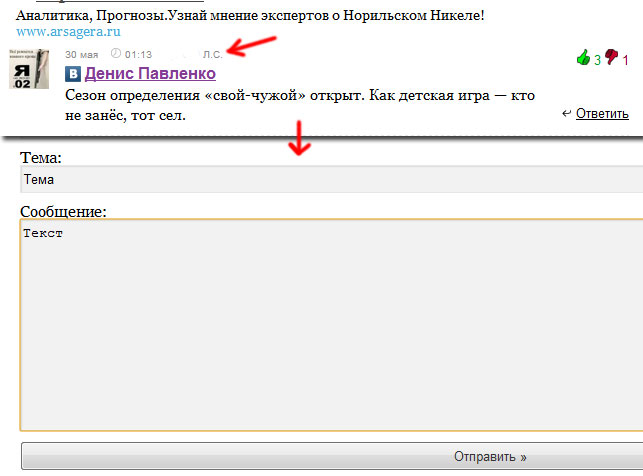Image resolution: width=643 pixels, height=476 pixels.
Task: Click the Ответить reply link
Action: 602,113
